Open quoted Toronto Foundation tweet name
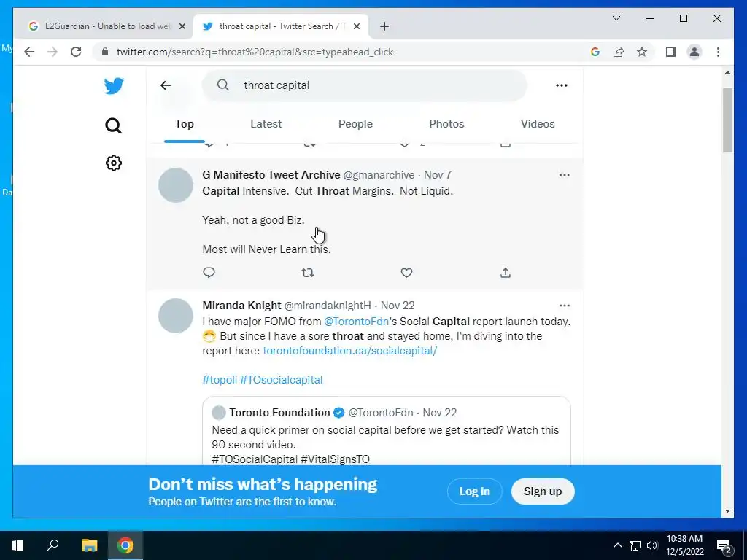This screenshot has height=560, width=747. tap(279, 413)
